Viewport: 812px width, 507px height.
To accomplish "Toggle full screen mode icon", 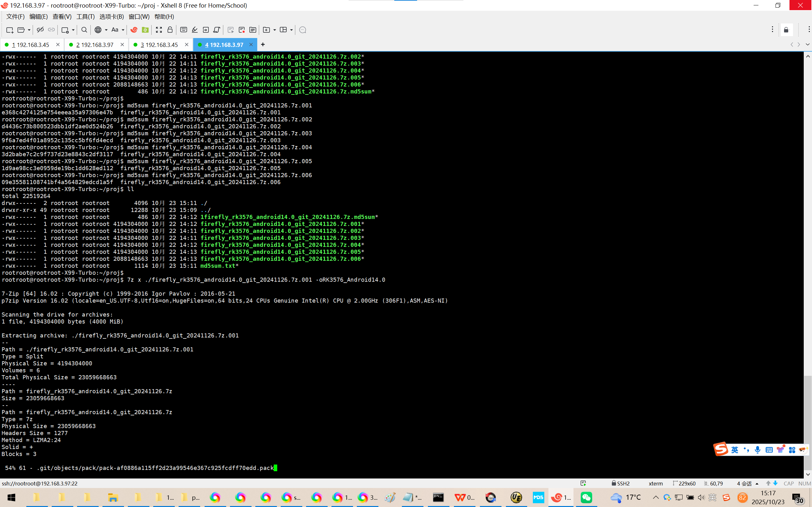I will coord(159,30).
